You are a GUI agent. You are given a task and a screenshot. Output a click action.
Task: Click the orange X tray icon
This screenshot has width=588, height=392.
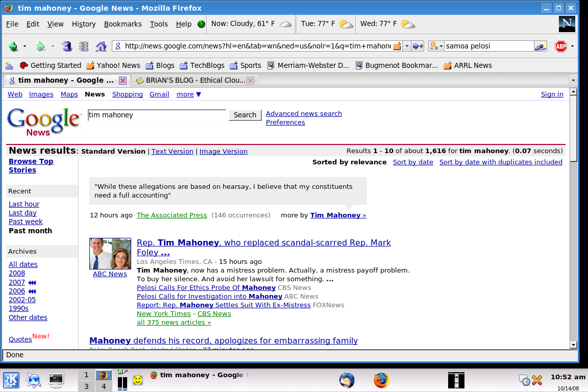coord(537,380)
